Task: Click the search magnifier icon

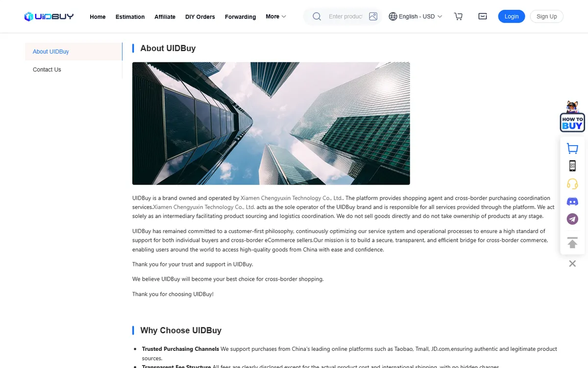Action: (317, 16)
